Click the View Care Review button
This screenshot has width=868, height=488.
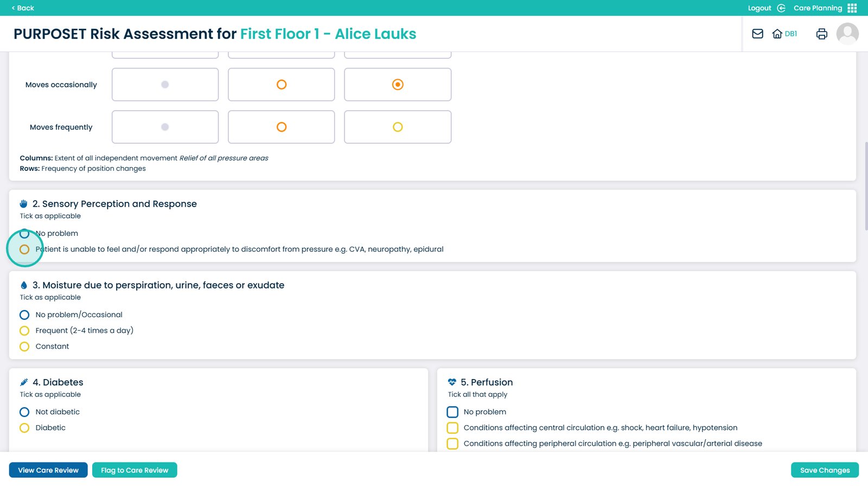pyautogui.click(x=48, y=470)
